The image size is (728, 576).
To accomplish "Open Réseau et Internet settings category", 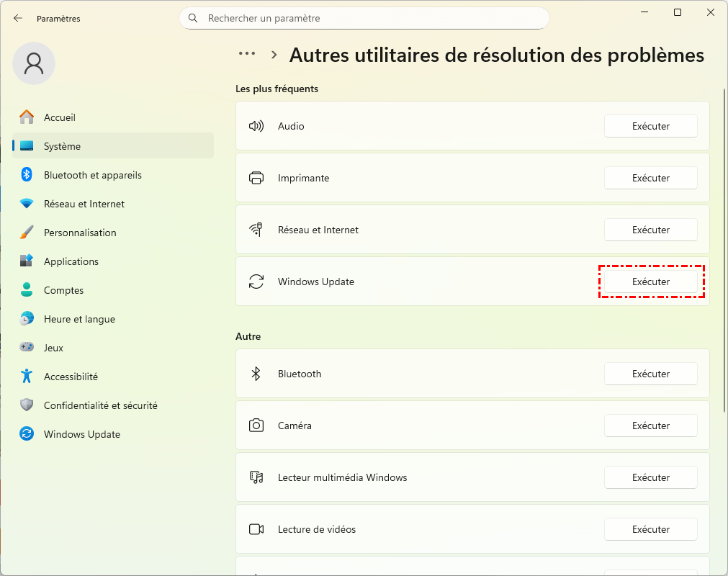I will 84,204.
